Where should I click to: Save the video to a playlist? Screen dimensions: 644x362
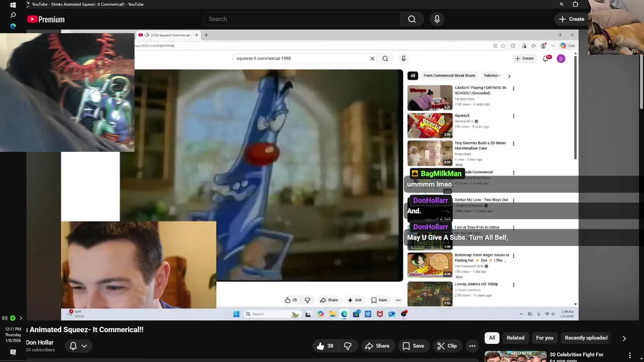[413, 346]
